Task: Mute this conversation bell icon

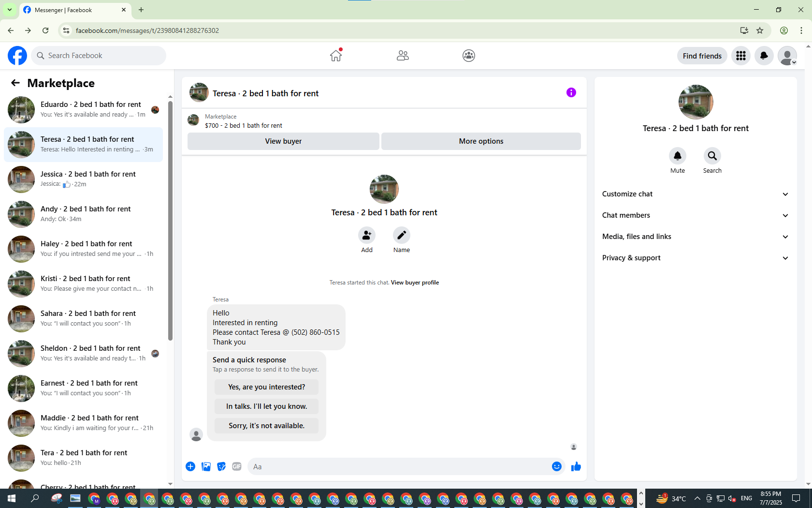Action: pos(678,156)
